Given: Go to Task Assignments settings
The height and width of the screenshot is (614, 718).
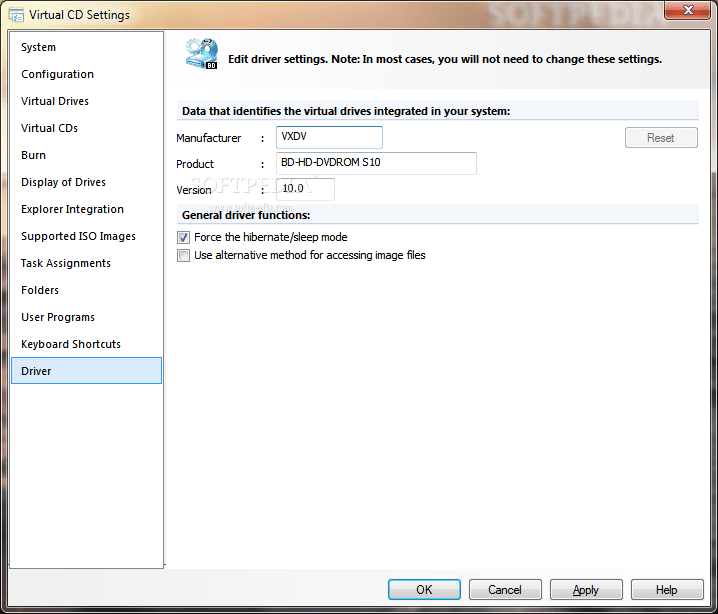Looking at the screenshot, I should coord(86,263).
